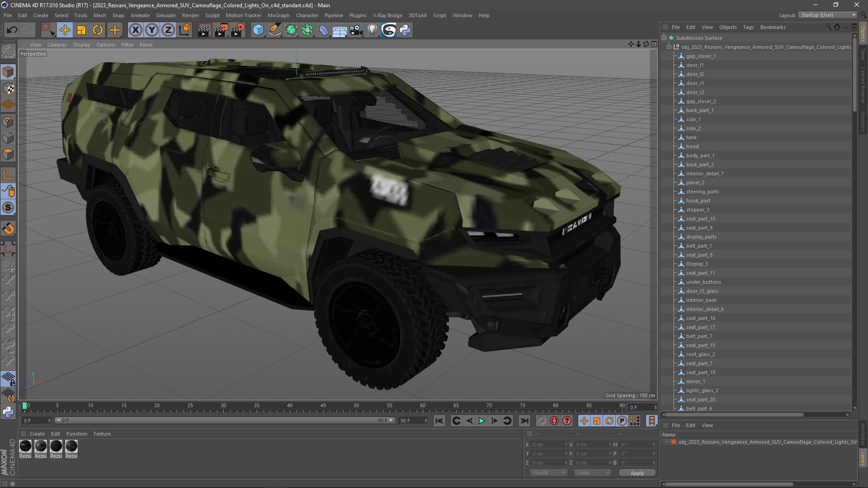Toggle the Viewport Solo S icon
This screenshot has width=868, height=488.
click(x=8, y=208)
